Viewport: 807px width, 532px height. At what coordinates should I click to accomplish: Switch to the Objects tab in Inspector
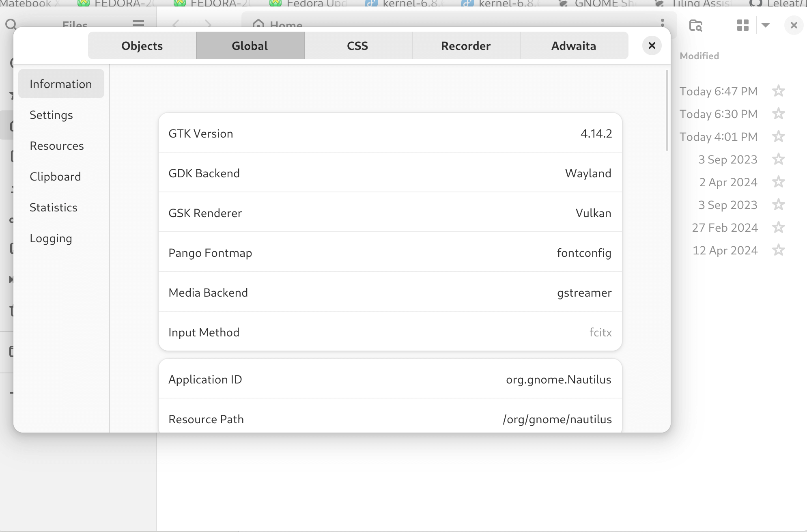(x=141, y=45)
